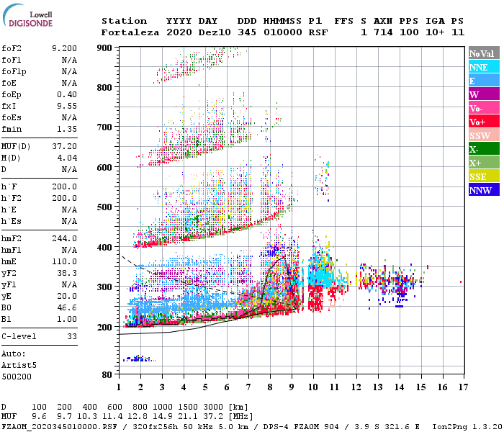Click the M(D) value 4.04
The width and height of the screenshot is (504, 432).
(67, 158)
